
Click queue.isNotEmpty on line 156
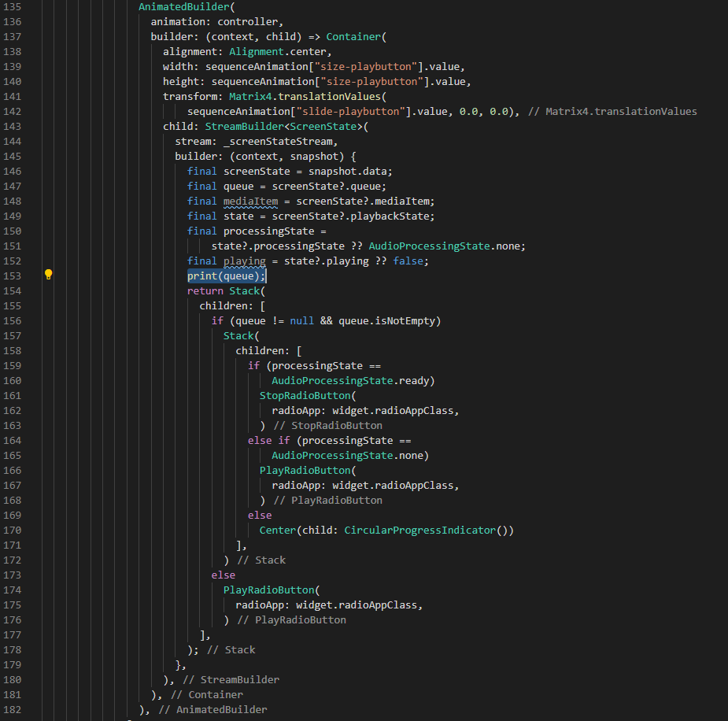point(386,321)
